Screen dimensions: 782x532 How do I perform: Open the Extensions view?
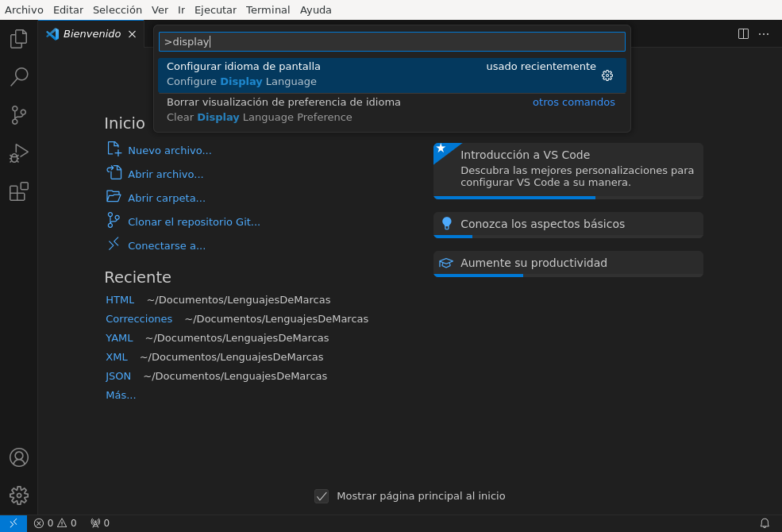(x=18, y=191)
